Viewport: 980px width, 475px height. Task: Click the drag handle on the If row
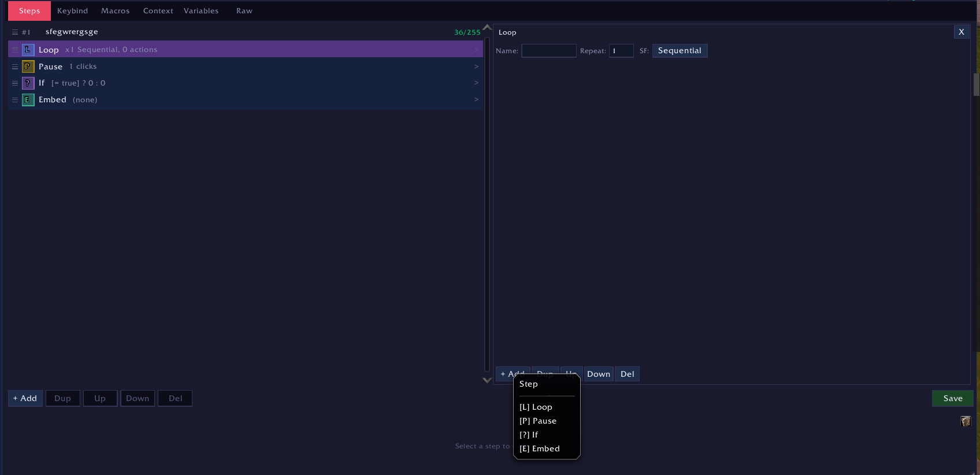coord(15,83)
